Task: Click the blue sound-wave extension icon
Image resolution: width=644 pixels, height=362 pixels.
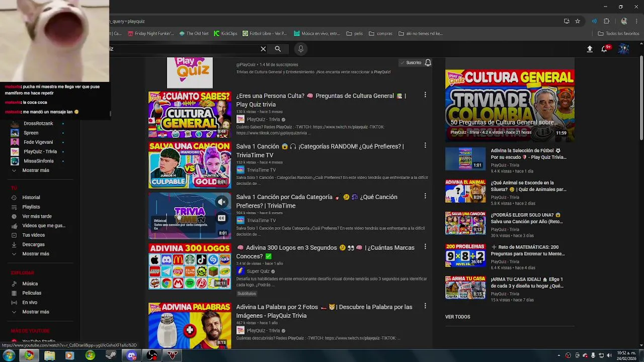Action: (x=594, y=21)
